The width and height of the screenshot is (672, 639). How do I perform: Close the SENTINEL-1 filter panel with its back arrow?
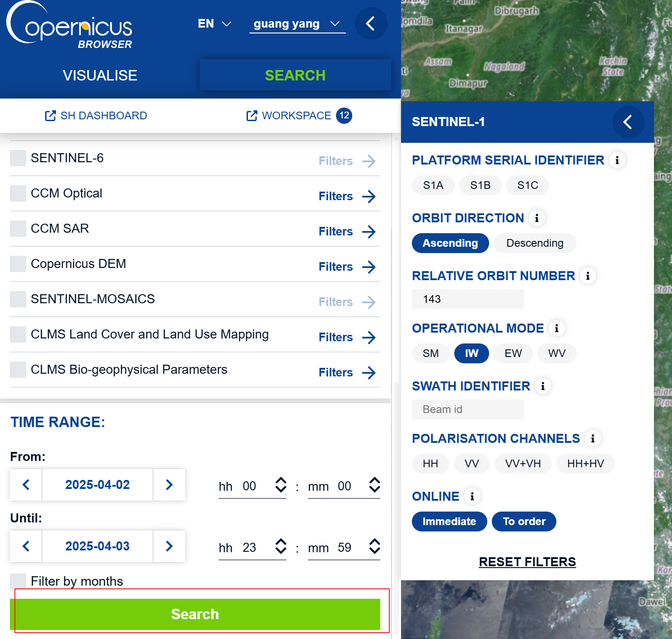(628, 122)
